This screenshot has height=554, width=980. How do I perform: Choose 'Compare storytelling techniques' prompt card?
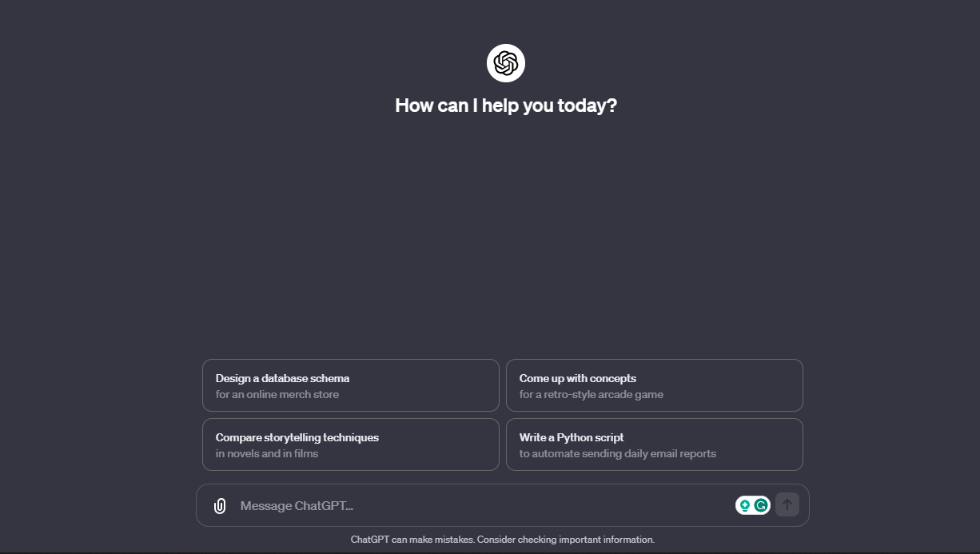[x=351, y=444]
